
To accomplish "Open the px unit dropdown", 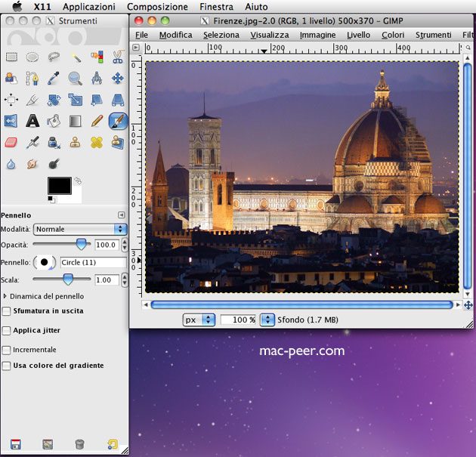I will click(199, 320).
